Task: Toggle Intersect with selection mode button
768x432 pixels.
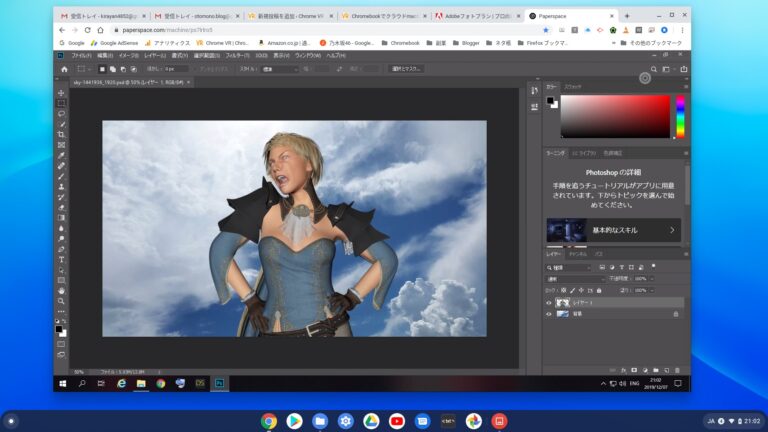Action: [133, 69]
